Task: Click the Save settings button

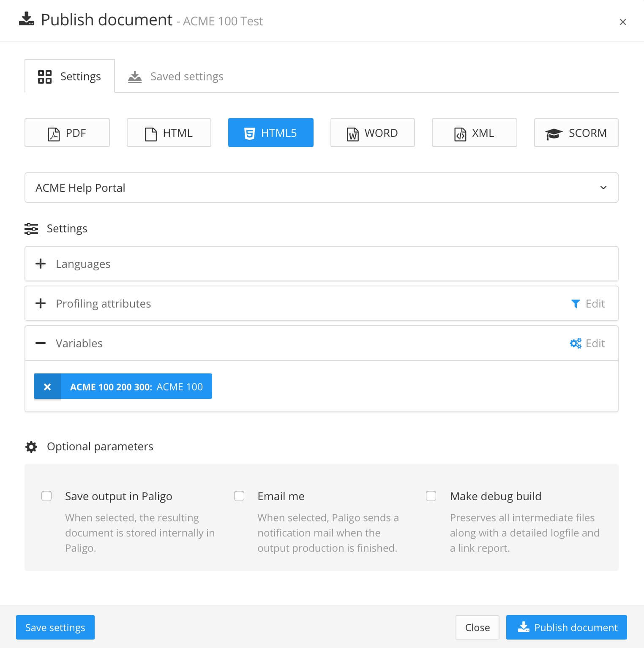Action: pyautogui.click(x=55, y=627)
